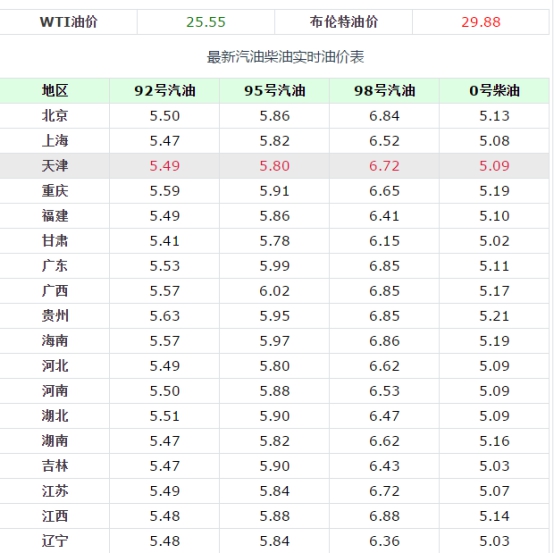
Task: Click the 布伦特油价 label cell
Action: point(343,22)
